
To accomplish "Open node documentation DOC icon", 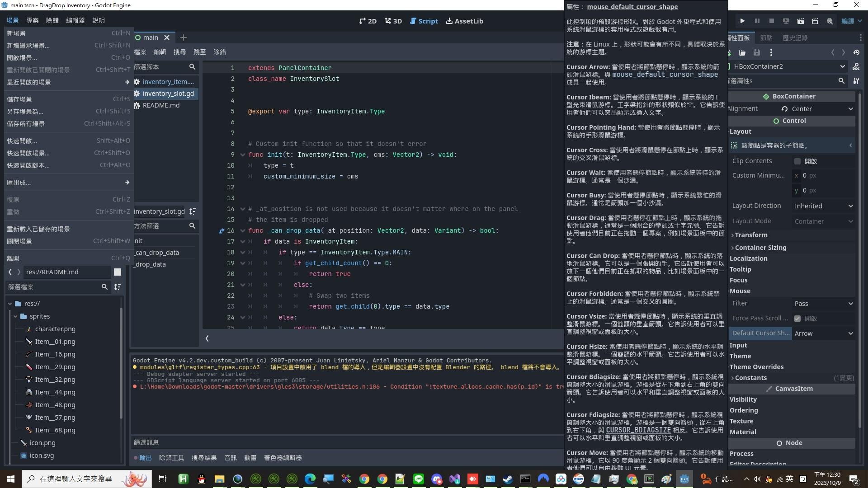I will [x=856, y=66].
